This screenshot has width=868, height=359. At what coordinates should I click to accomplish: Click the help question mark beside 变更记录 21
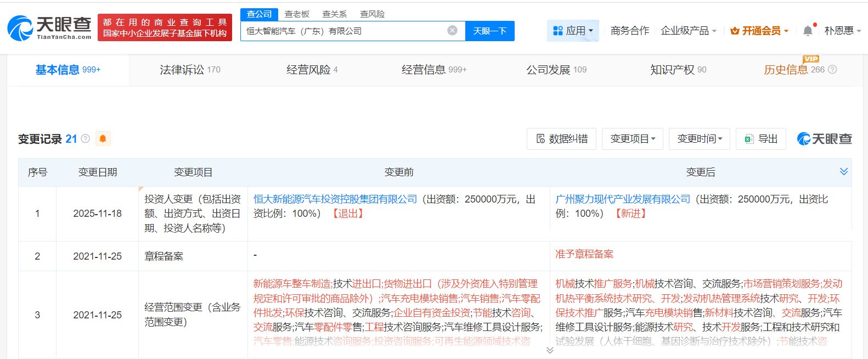coord(86,139)
